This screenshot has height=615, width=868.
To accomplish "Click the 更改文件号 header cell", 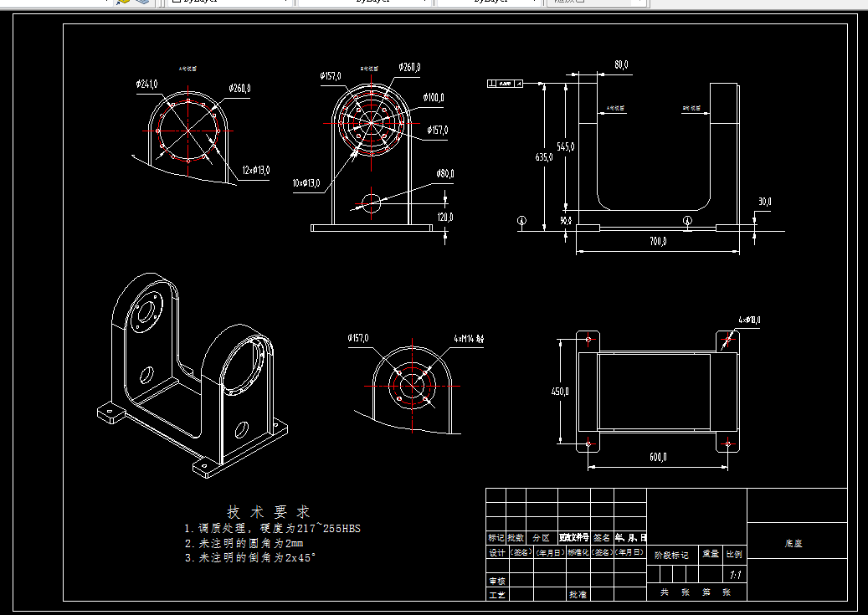I will (574, 537).
